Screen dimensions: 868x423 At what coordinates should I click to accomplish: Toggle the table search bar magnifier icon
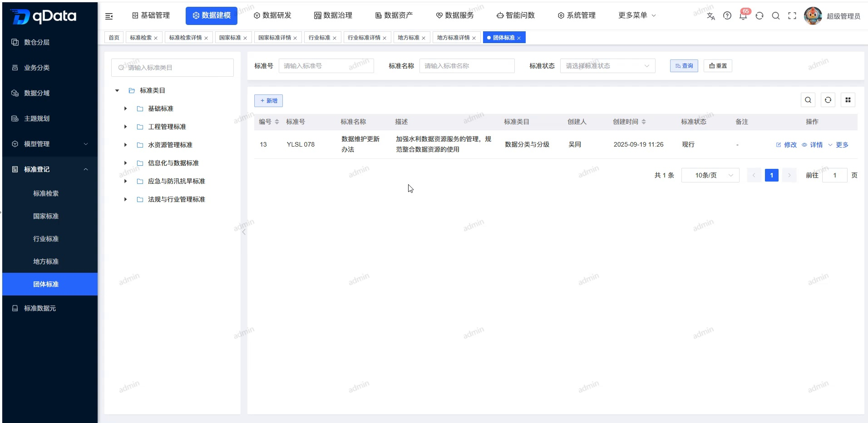click(x=808, y=100)
